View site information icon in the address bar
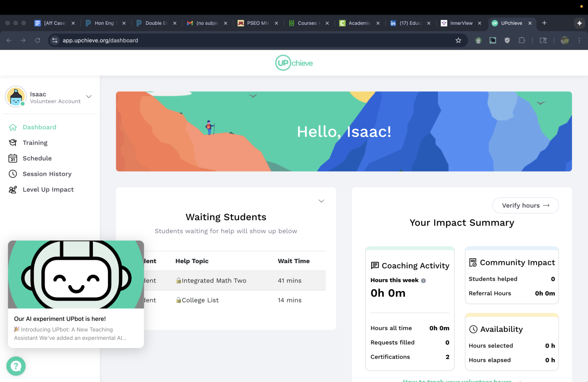Screen dimensions: 588x382 click(55, 40)
